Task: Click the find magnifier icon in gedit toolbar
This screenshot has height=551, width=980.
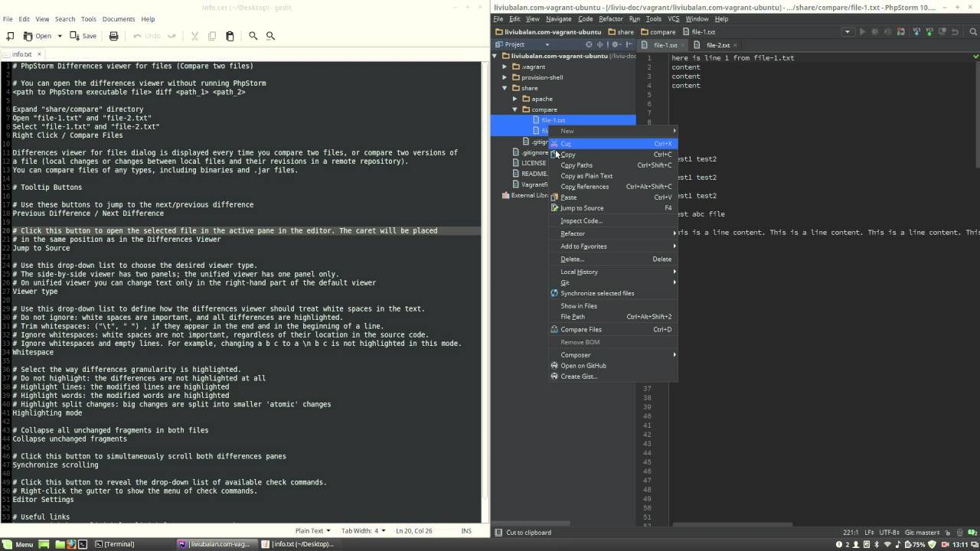Action: pyautogui.click(x=253, y=36)
